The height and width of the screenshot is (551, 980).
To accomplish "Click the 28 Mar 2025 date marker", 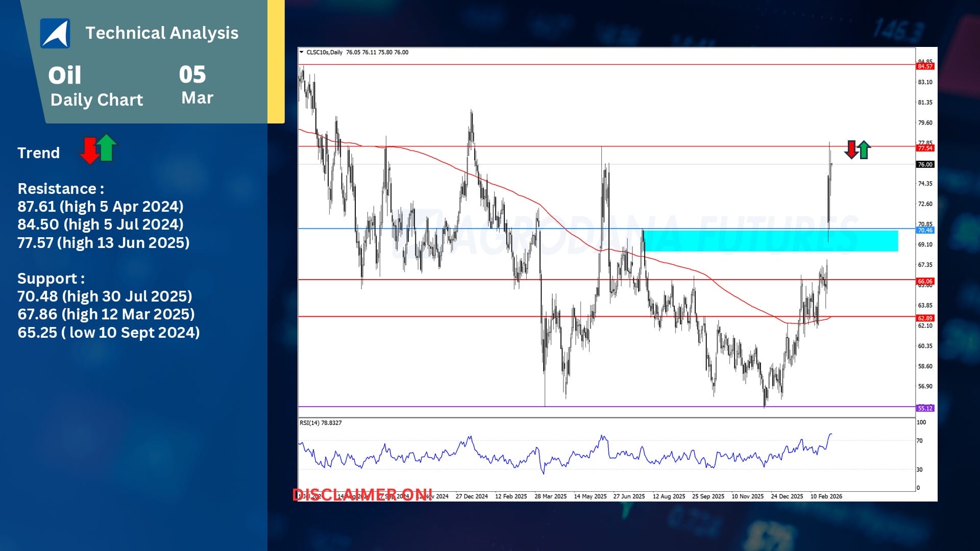I will pos(550,496).
